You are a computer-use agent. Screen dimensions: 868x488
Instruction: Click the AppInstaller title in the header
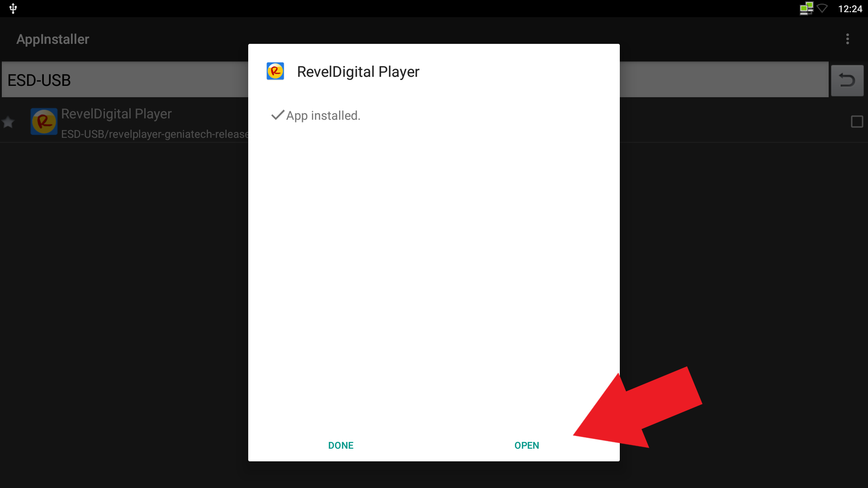click(53, 39)
